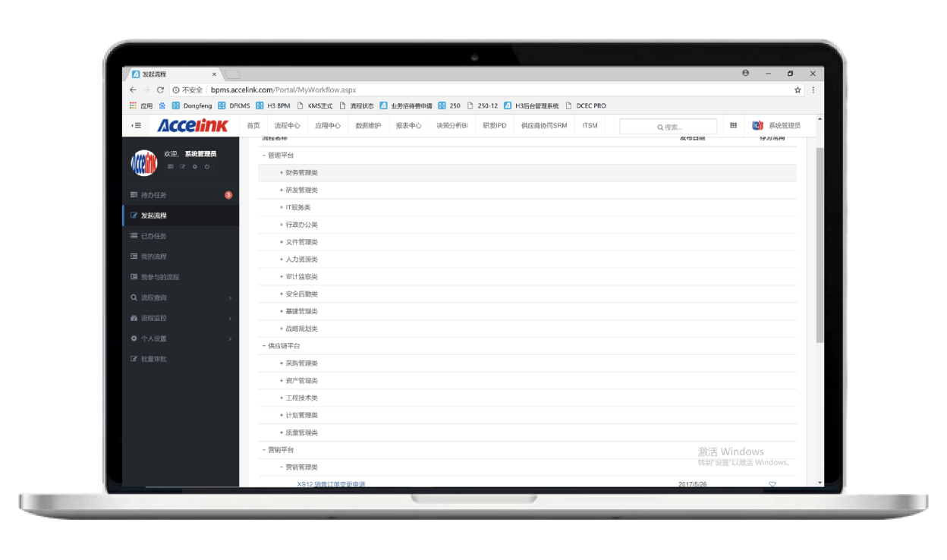
Task: Open the XS12 销售订单变更申请 workflow link
Action: tap(331, 484)
